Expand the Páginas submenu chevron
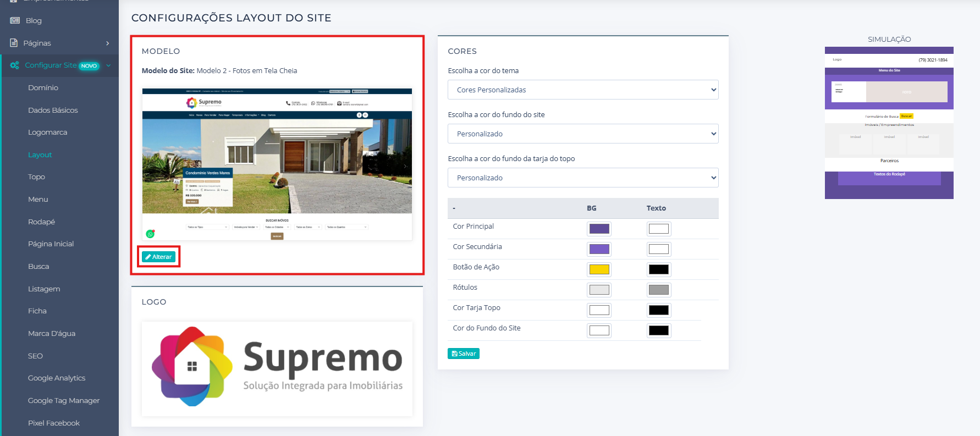 click(108, 43)
